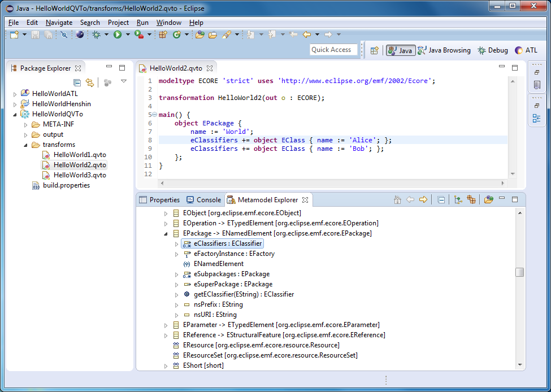Collapse the transforms folder
551x392 pixels.
point(26,145)
